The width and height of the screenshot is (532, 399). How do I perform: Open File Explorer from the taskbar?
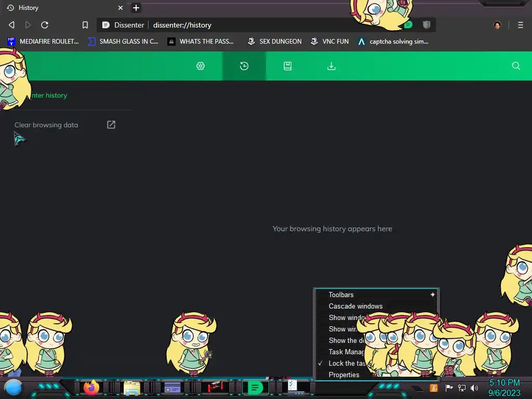132,388
